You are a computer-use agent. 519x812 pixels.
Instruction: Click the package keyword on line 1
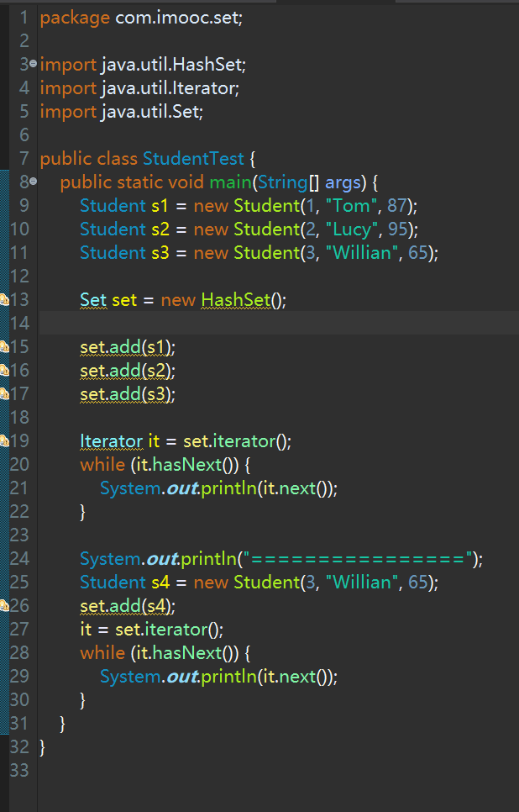tap(75, 19)
